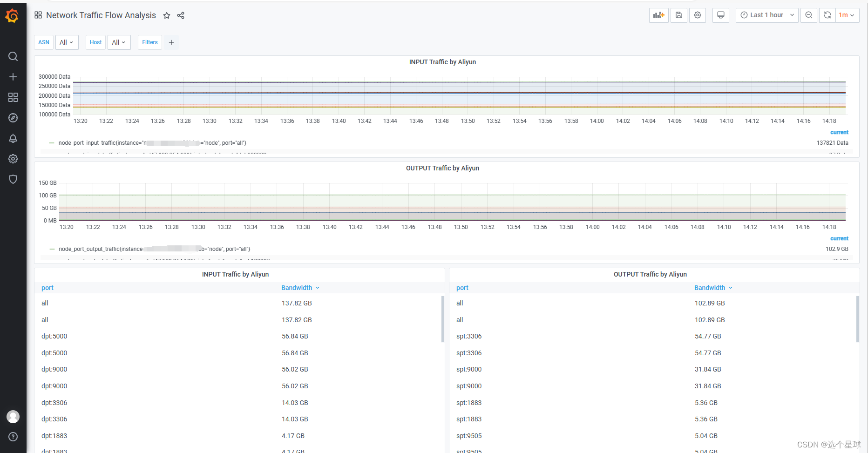Star the Network Traffic Flow Analysis dashboard

coord(167,15)
